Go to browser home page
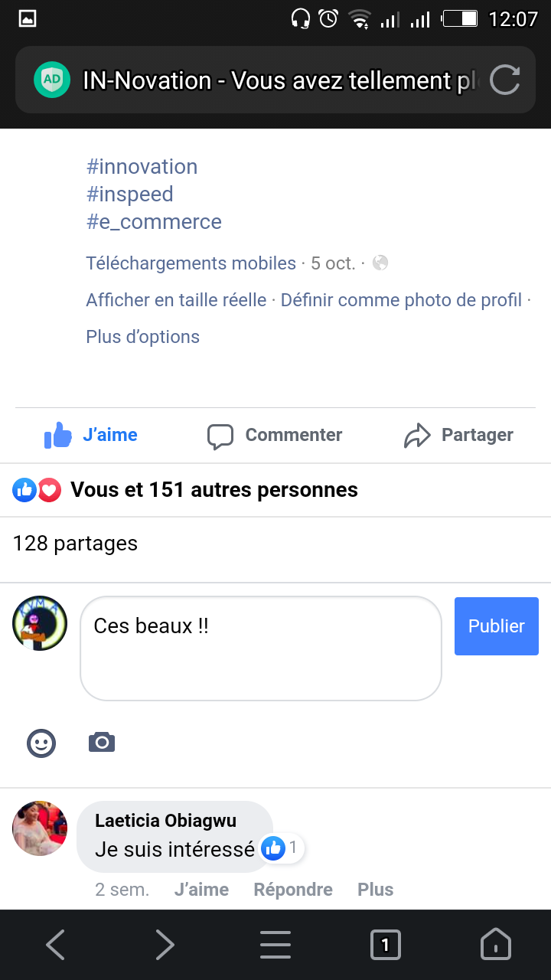This screenshot has width=551, height=980. click(495, 945)
